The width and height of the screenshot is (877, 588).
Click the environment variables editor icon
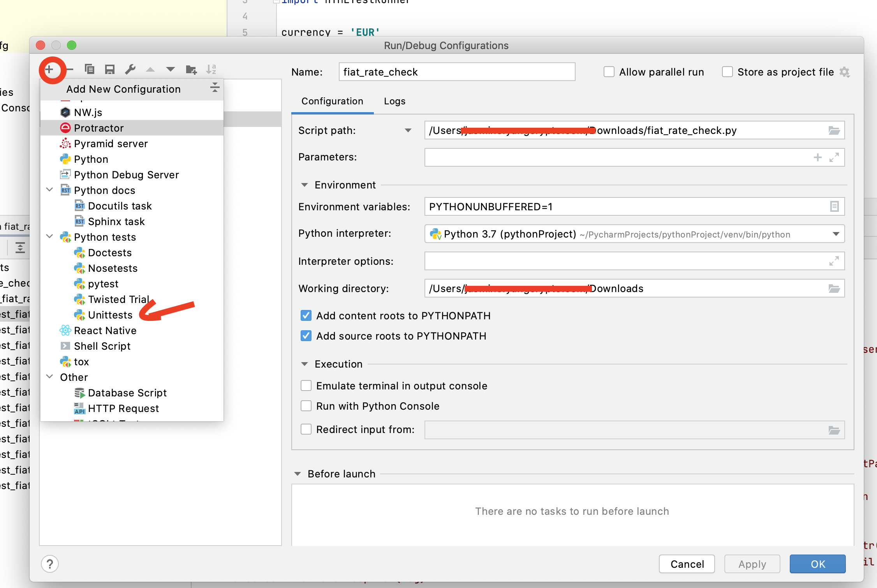click(834, 206)
